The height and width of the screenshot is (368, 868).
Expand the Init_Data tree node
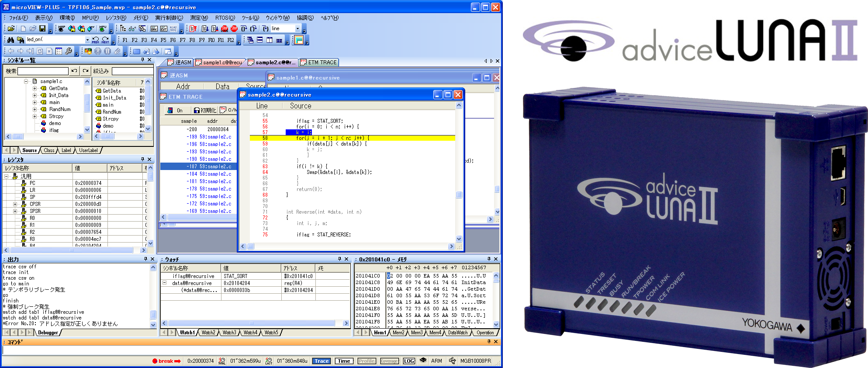pyautogui.click(x=35, y=95)
